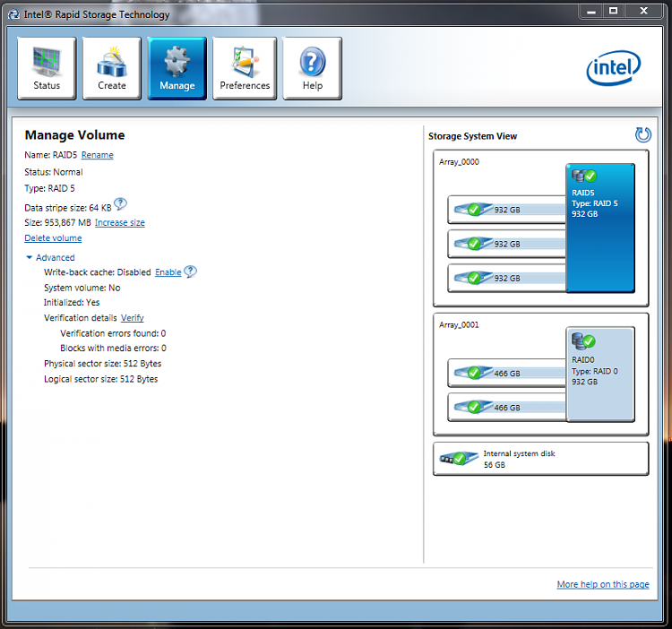
Task: Open the Status tab
Action: point(47,68)
